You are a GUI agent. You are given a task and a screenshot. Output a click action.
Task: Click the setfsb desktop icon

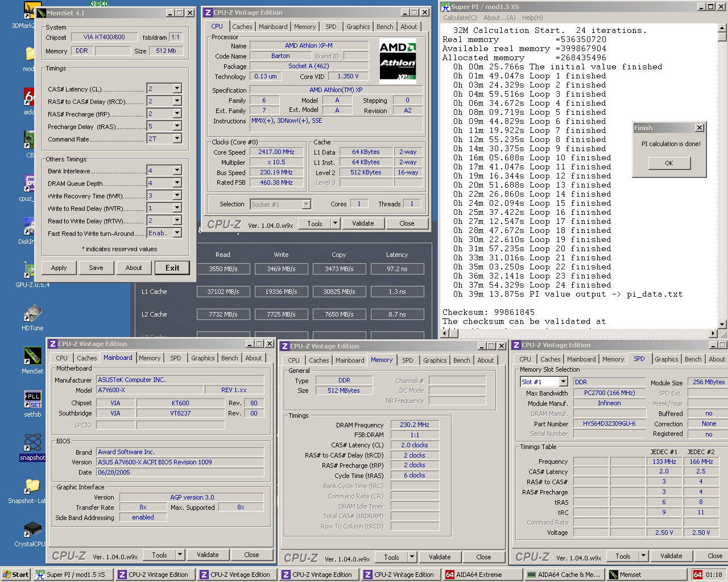pyautogui.click(x=32, y=400)
